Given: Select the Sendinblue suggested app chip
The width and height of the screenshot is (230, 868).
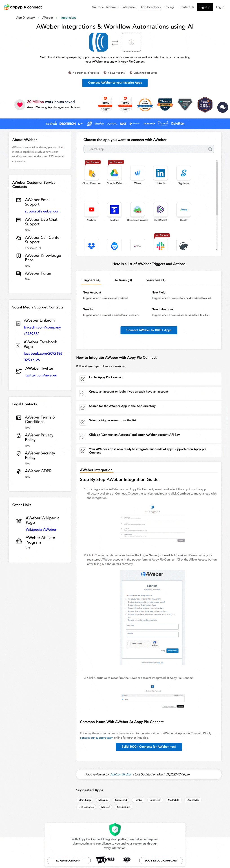Looking at the screenshot, I should [x=124, y=807].
